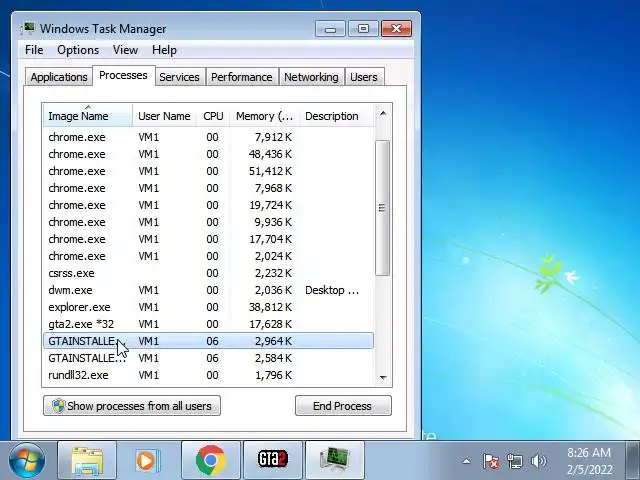The height and width of the screenshot is (480, 640).
Task: Sort by Image Name column header
Action: pyautogui.click(x=88, y=116)
